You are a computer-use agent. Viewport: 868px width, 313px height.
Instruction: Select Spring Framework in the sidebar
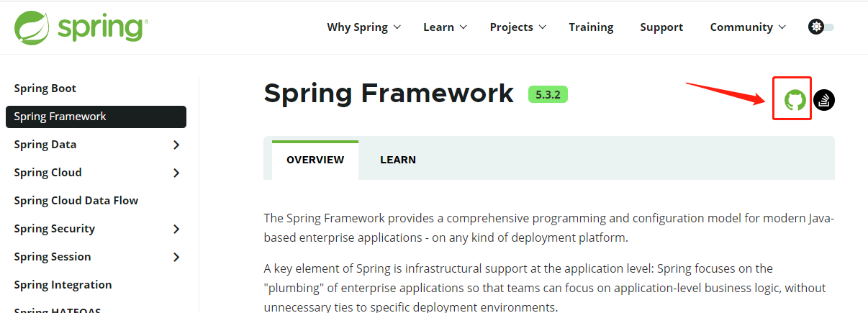pos(96,117)
